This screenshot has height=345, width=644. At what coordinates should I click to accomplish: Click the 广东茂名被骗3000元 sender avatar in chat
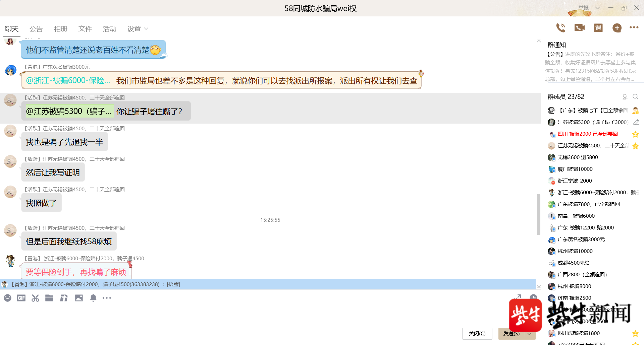10,70
